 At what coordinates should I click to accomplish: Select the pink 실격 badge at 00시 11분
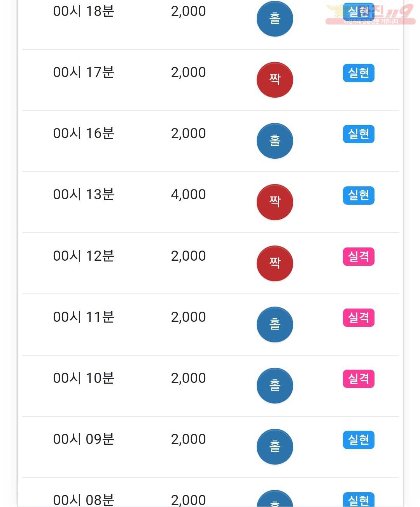pyautogui.click(x=359, y=318)
